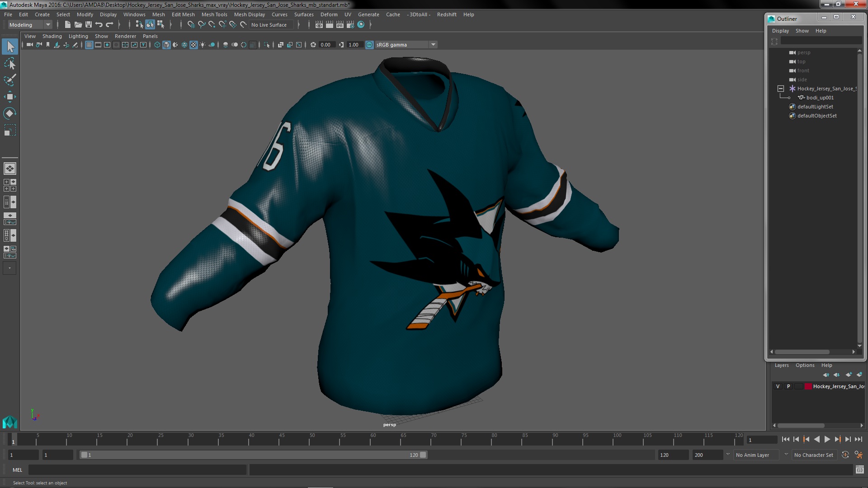Click Select by hierarchy icon
The image size is (868, 488).
[139, 25]
